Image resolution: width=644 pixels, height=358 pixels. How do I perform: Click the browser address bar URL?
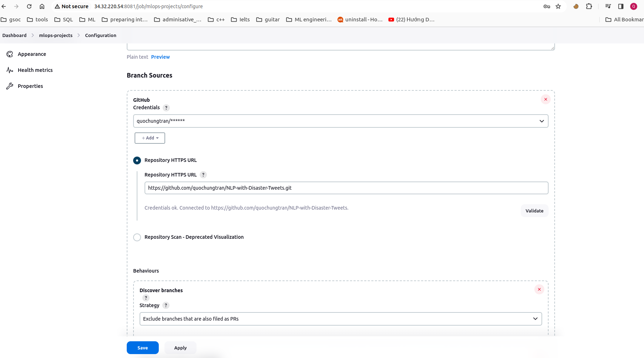pyautogui.click(x=148, y=6)
